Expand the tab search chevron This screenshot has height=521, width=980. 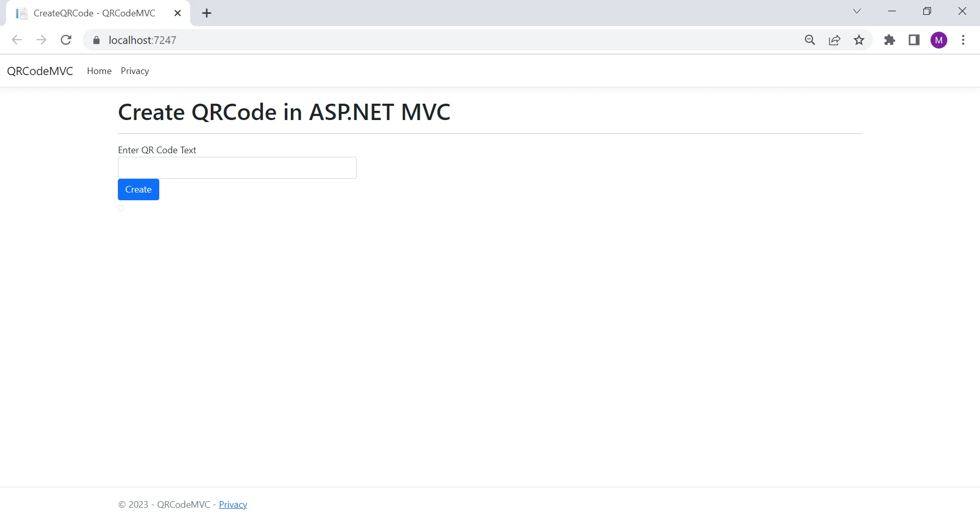(857, 11)
